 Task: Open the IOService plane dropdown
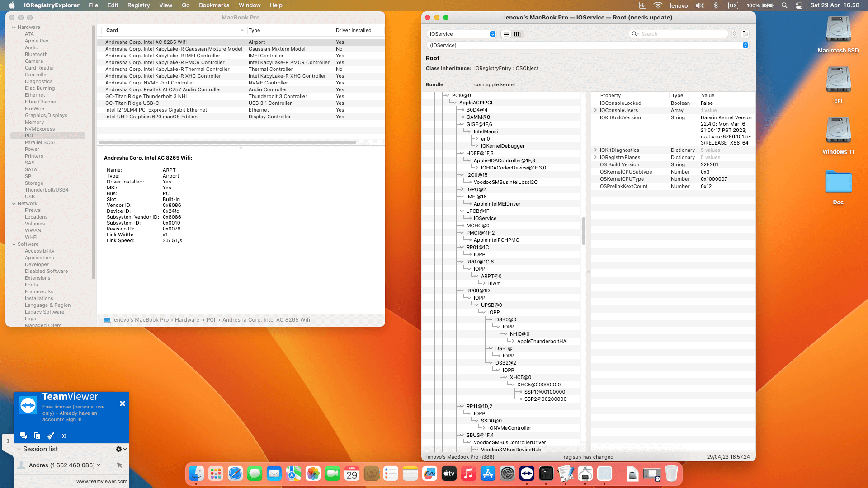click(461, 34)
